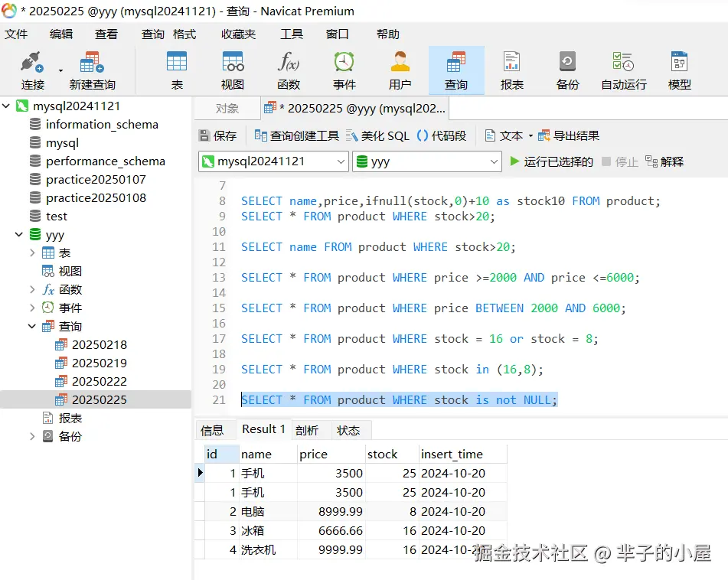Collapse the Queries (查询) tree node
This screenshot has height=580, width=728.
pos(32,326)
